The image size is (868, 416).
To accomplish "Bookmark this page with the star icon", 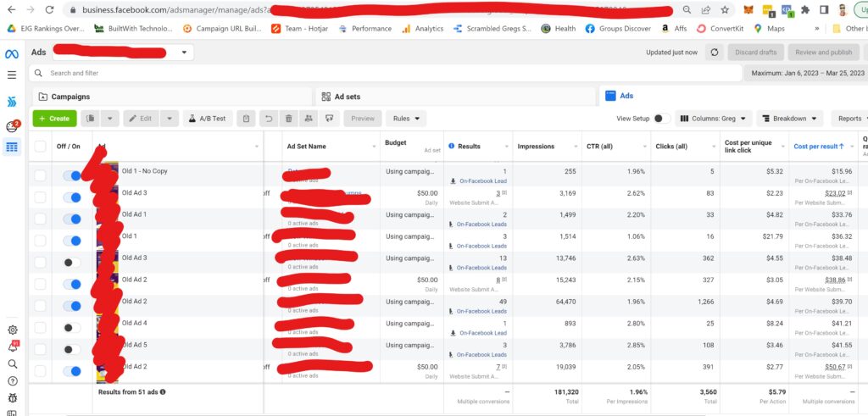I will point(725,10).
